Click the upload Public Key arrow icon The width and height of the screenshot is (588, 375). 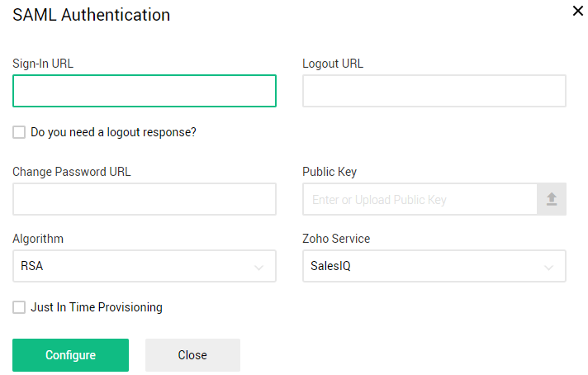click(552, 199)
